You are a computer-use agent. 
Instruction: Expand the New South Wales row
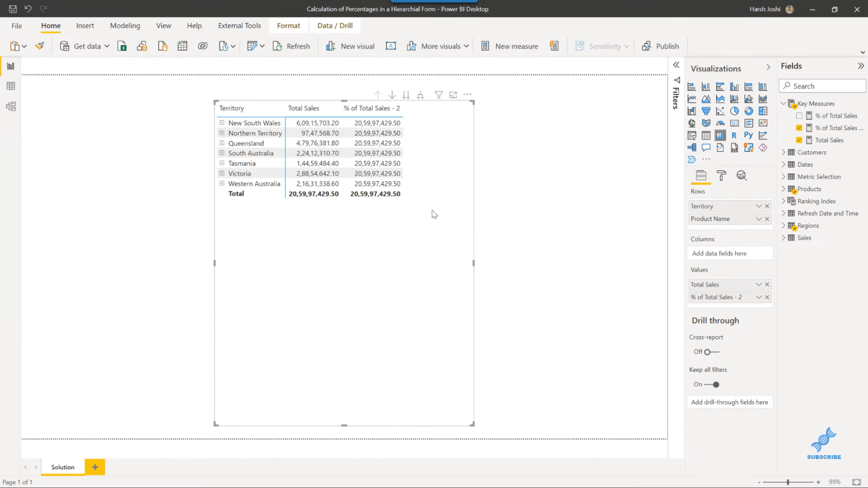point(222,123)
